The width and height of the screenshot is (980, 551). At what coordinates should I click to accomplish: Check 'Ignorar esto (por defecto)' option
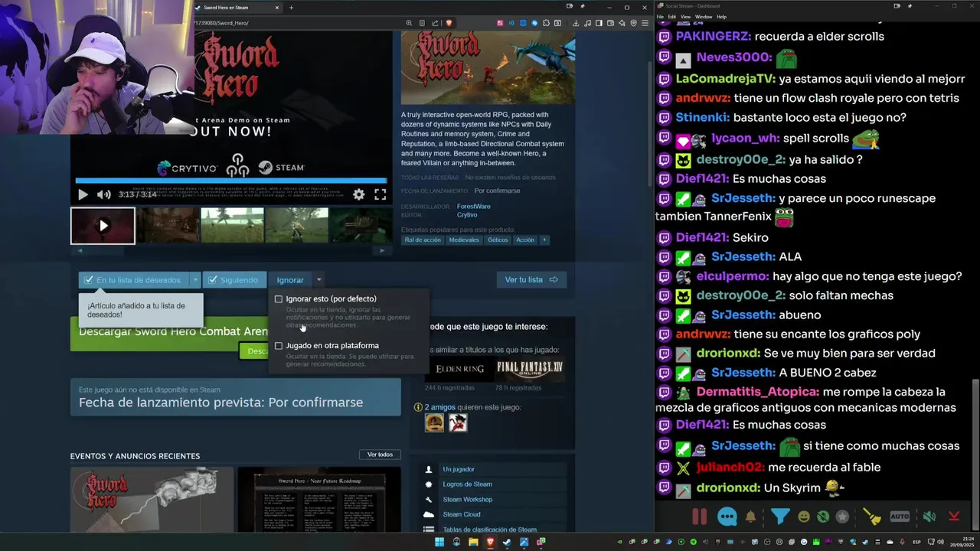click(279, 299)
